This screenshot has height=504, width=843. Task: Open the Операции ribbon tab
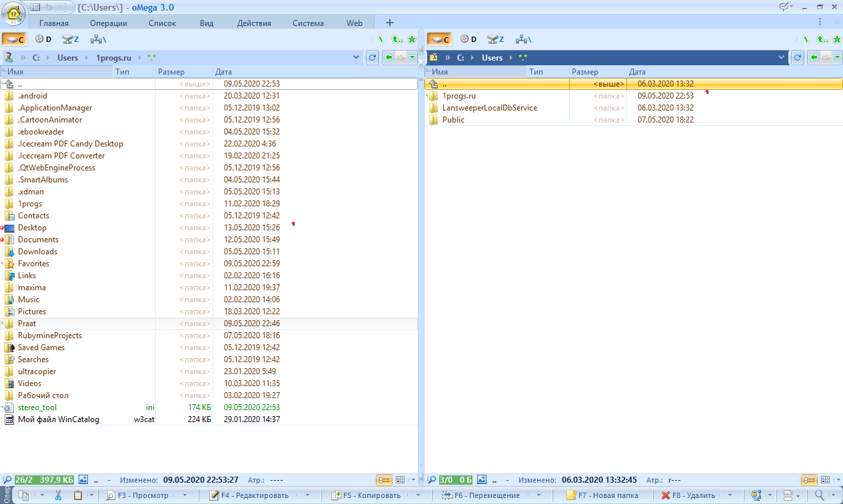(109, 23)
